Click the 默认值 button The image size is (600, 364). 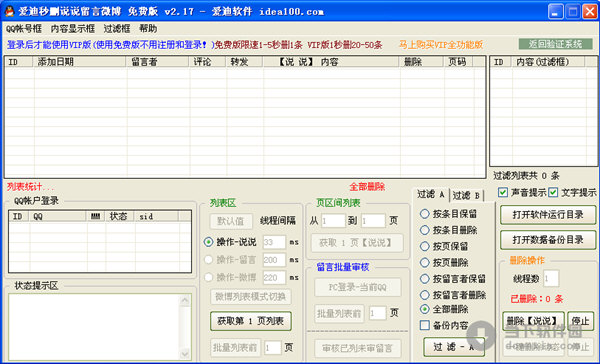[x=231, y=221]
